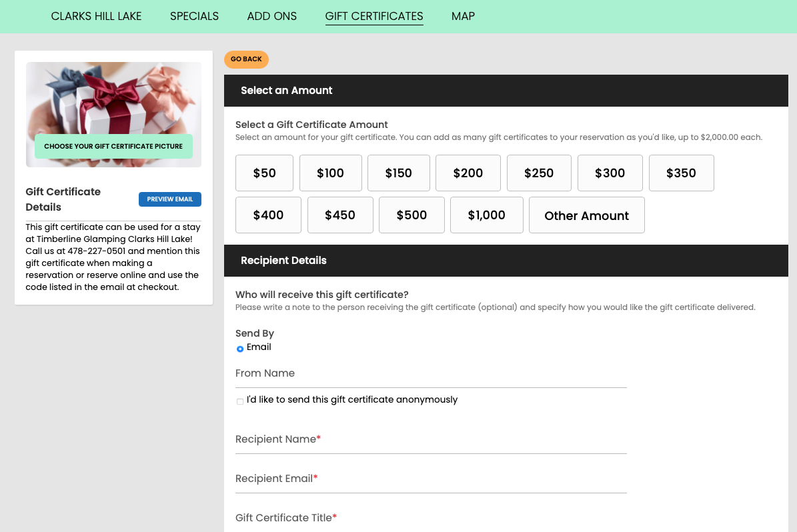Screen dimensions: 797x532
Task: Focus the Recipient Email input field
Action: 431,479
